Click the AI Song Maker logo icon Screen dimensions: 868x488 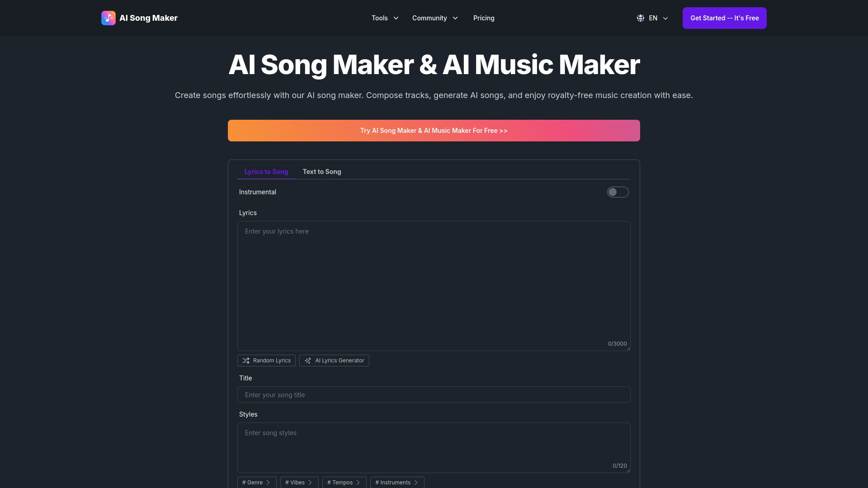(x=108, y=18)
